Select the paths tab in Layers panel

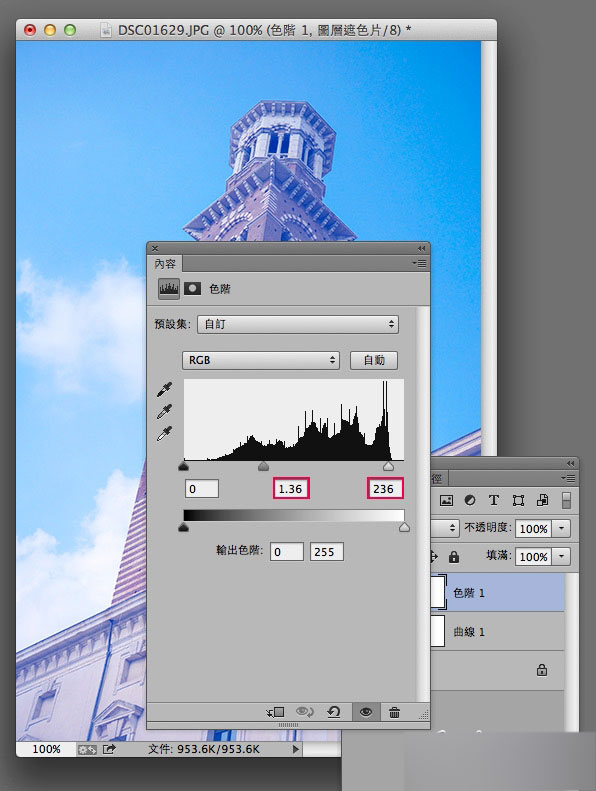tap(437, 478)
